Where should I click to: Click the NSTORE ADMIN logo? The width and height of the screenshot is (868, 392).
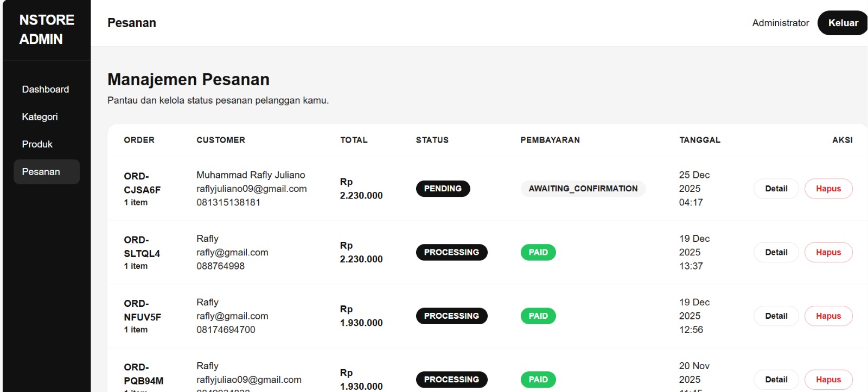(x=47, y=29)
